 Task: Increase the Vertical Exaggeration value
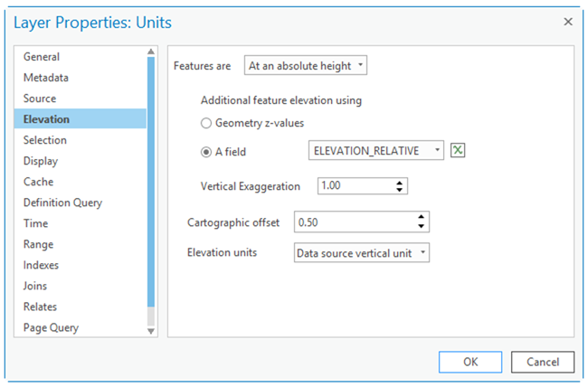[400, 182]
